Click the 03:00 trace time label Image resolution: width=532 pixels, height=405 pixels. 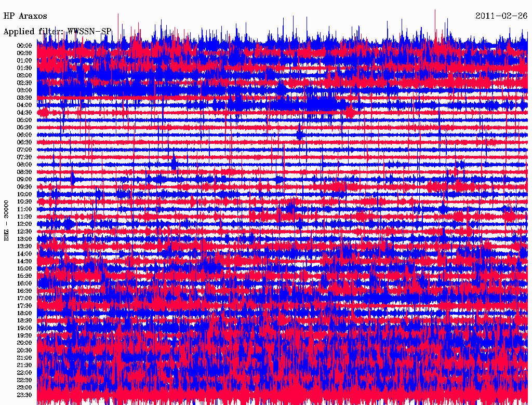point(24,90)
